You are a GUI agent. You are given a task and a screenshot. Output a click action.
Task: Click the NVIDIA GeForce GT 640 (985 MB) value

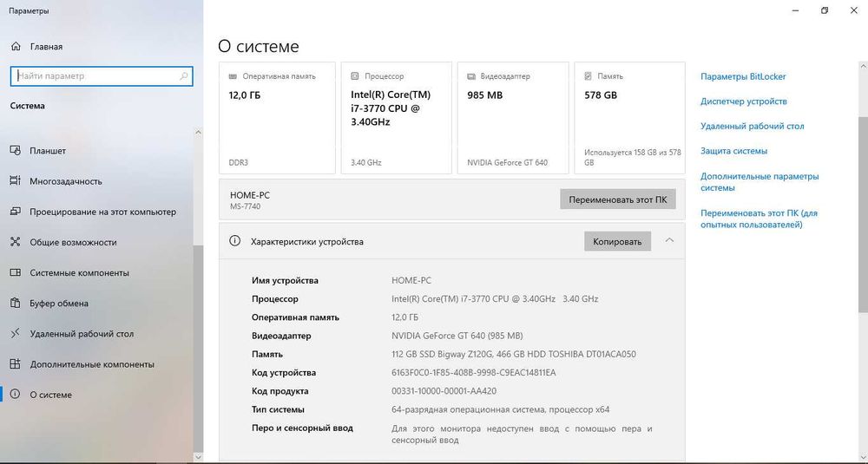(x=457, y=336)
